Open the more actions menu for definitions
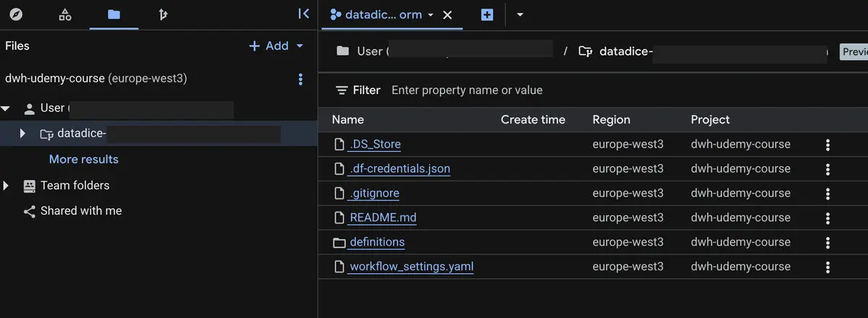 pos(827,242)
